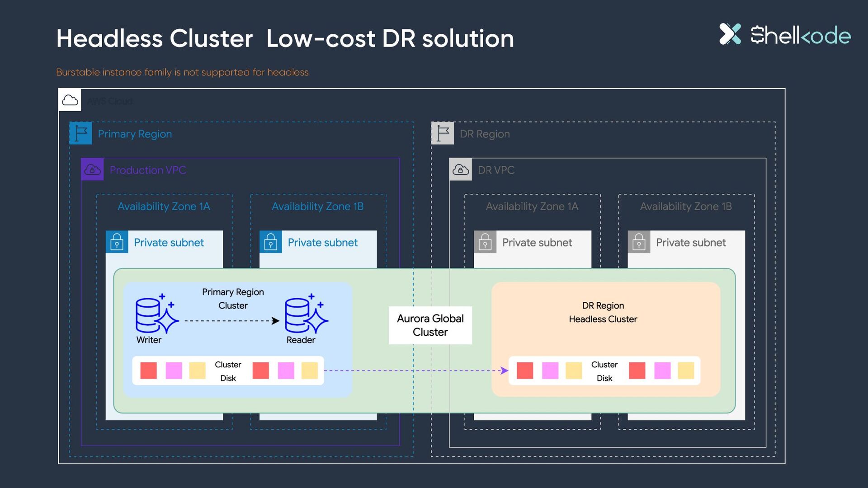Click first red block in primary Cluster Disk
Screen dimensions: 868x488
point(148,371)
